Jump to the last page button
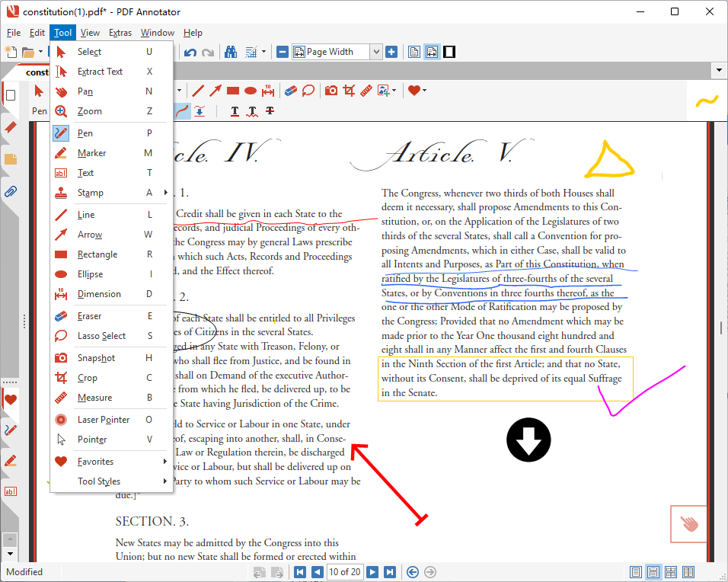This screenshot has height=582, width=728. (x=389, y=572)
